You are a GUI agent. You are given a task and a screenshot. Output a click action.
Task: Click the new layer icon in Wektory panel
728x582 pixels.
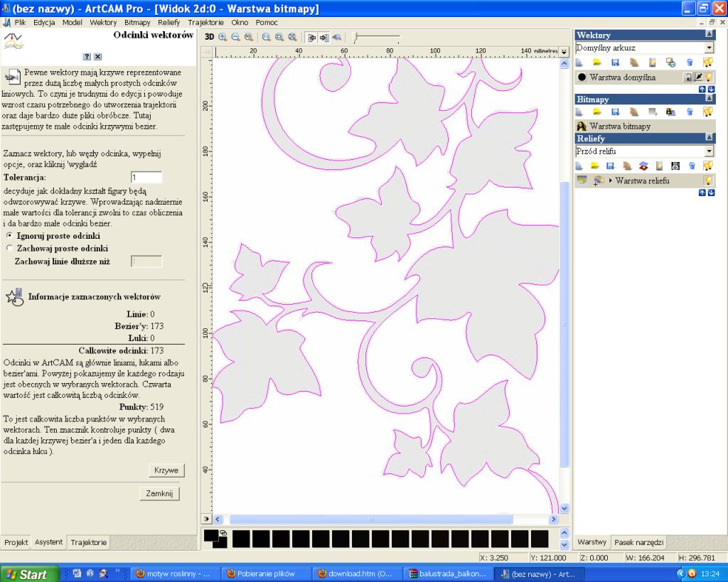click(x=579, y=63)
